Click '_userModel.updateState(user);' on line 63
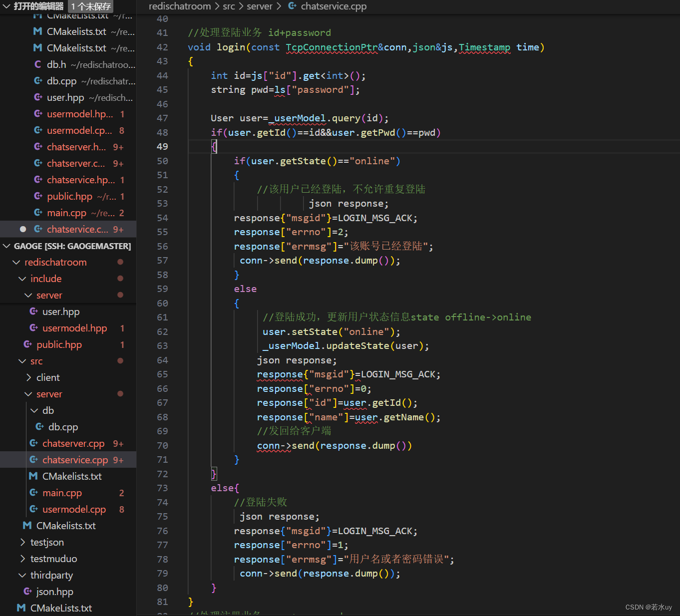Viewport: 680px width, 616px height. [345, 346]
